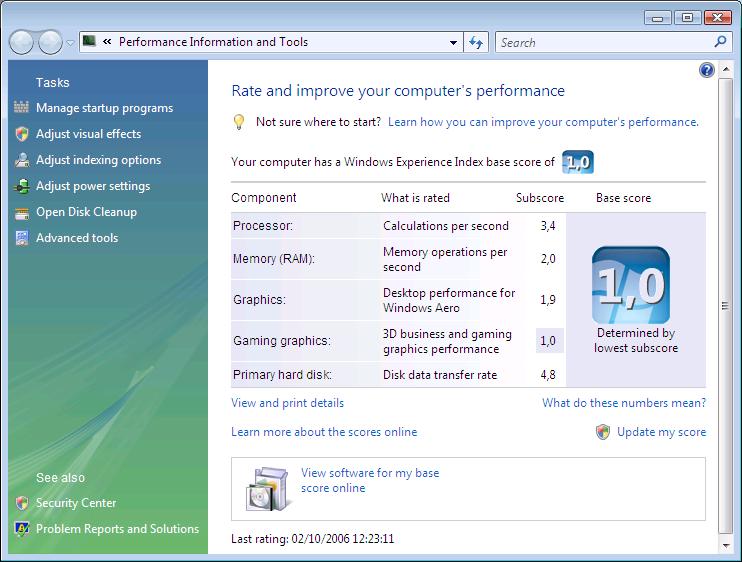Click the Memory subscore 2,0
This screenshot has width=742, height=562.
pyautogui.click(x=548, y=259)
